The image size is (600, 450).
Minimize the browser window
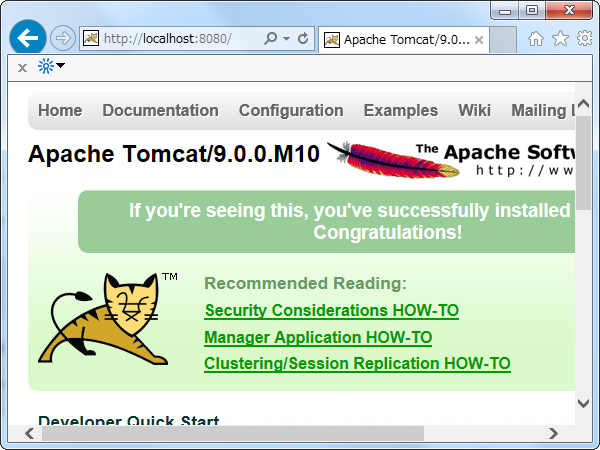(505, 11)
